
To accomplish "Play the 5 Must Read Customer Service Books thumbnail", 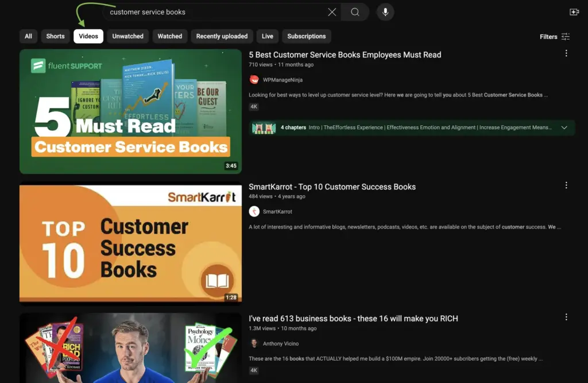I will click(x=130, y=111).
